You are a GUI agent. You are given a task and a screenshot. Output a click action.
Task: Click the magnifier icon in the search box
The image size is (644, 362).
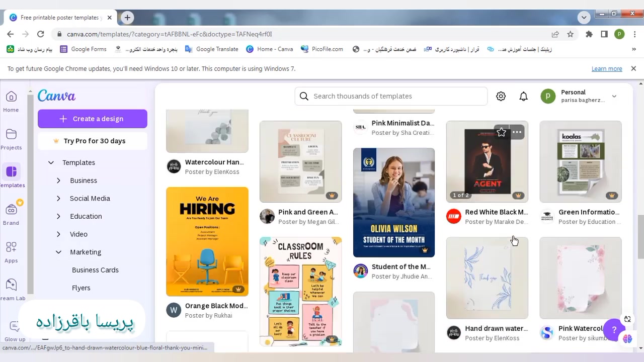click(304, 96)
